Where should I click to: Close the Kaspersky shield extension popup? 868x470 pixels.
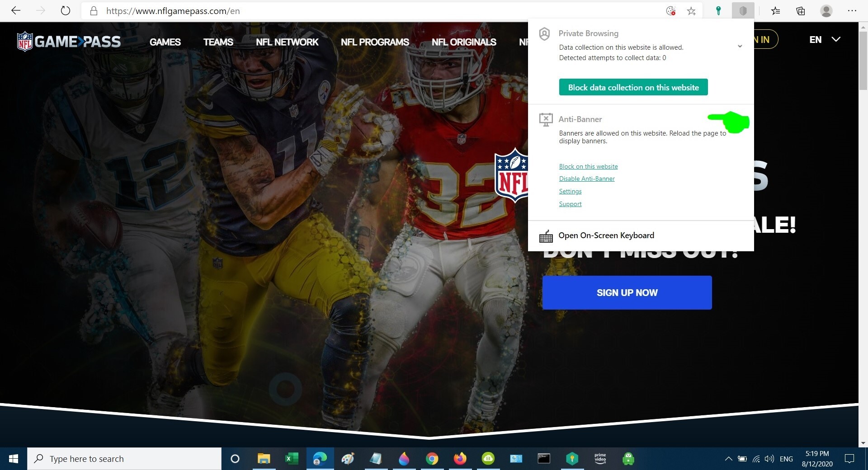coord(743,11)
